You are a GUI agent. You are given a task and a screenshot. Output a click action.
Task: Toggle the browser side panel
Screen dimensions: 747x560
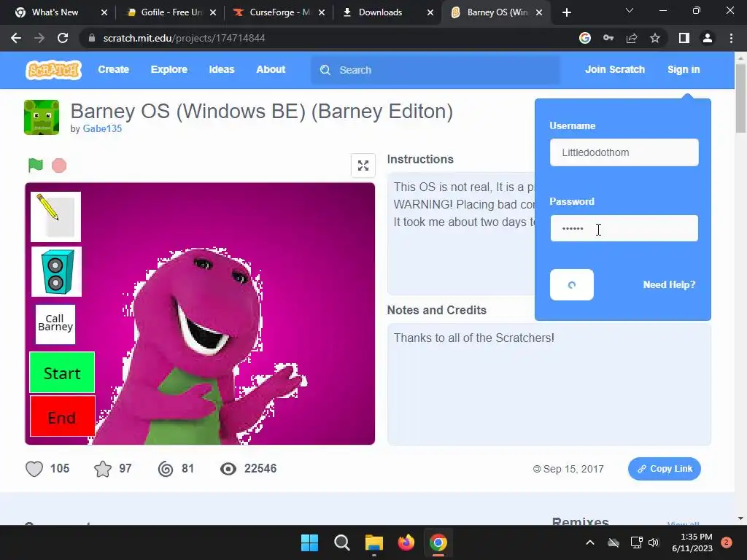[x=684, y=38]
